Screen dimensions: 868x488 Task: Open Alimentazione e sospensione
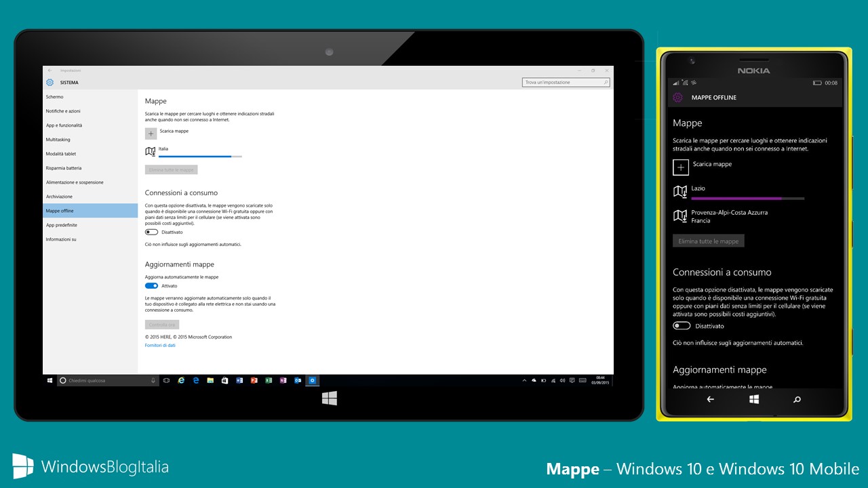90,182
